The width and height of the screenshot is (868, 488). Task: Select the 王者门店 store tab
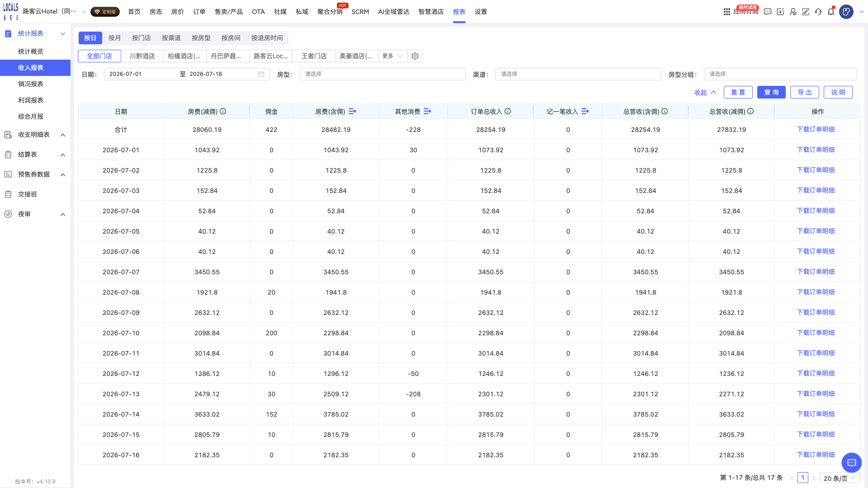(314, 56)
